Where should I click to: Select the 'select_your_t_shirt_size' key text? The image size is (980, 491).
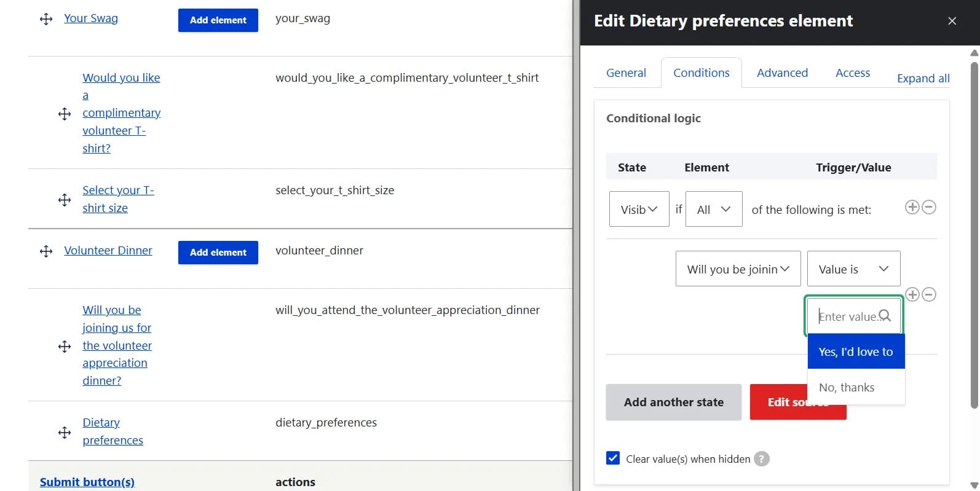(335, 190)
